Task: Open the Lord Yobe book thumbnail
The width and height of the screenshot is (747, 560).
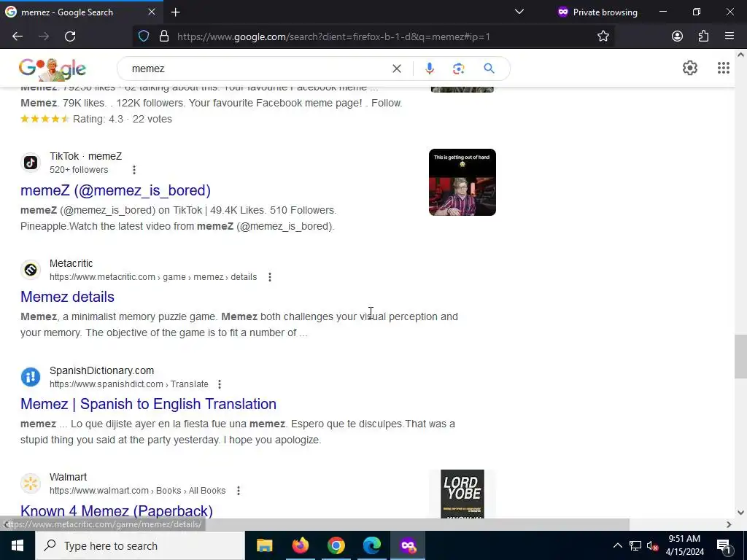Action: tap(462, 494)
